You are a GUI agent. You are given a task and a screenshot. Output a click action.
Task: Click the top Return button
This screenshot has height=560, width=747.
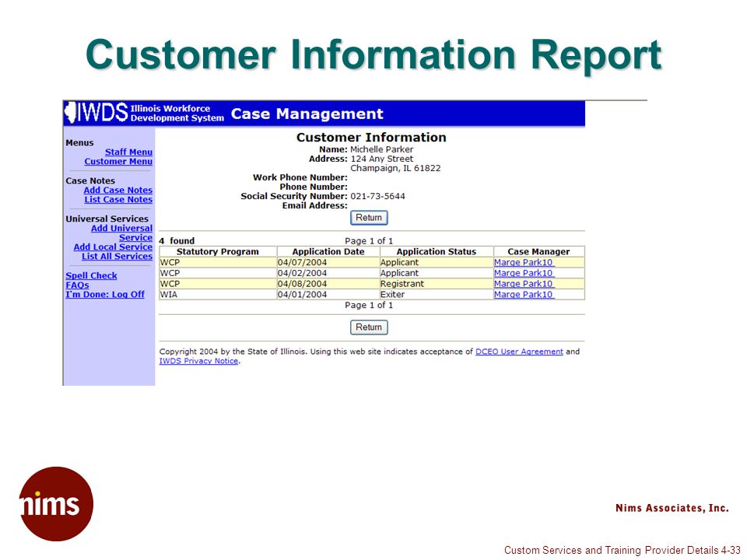369,218
